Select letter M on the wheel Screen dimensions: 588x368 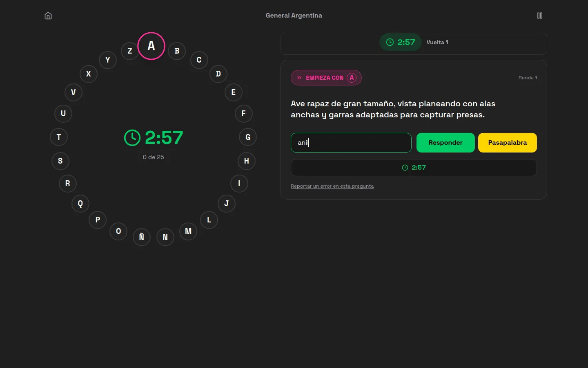(x=188, y=231)
